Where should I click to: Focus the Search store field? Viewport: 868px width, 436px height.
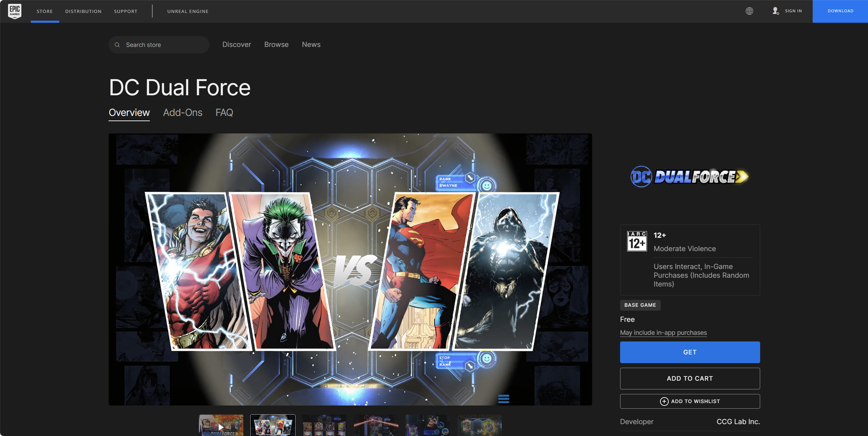pyautogui.click(x=159, y=45)
